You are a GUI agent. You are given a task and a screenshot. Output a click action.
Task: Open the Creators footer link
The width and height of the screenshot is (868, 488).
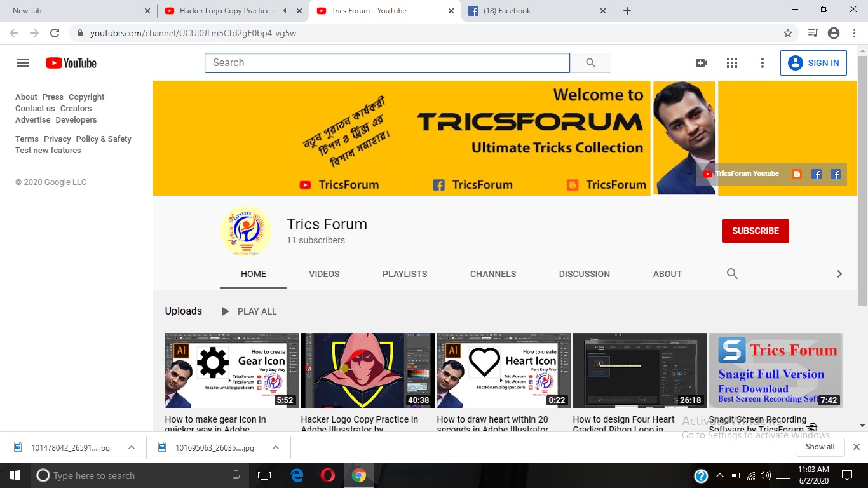76,109
